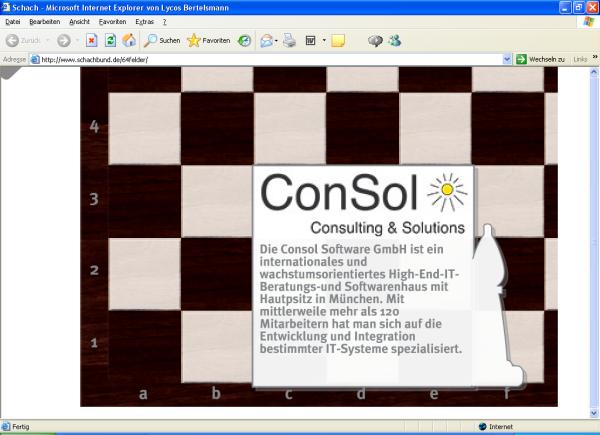Viewport: 600px width, 435px height.
Task: Open the Datei menu
Action: [x=15, y=21]
